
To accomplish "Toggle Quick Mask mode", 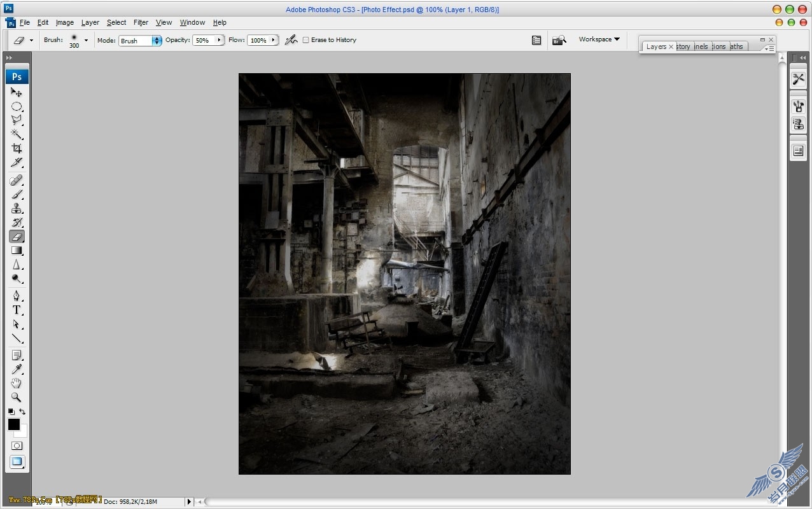I will click(17, 446).
